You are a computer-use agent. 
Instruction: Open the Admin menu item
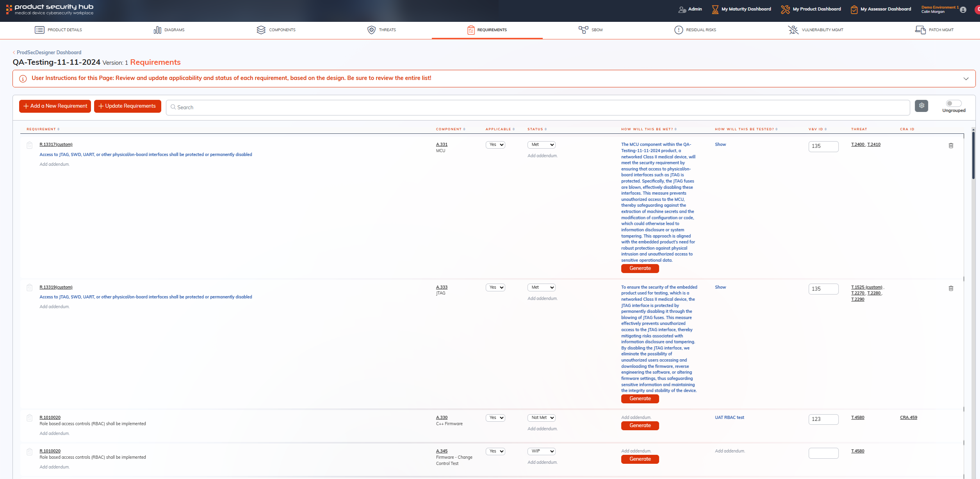coord(690,9)
